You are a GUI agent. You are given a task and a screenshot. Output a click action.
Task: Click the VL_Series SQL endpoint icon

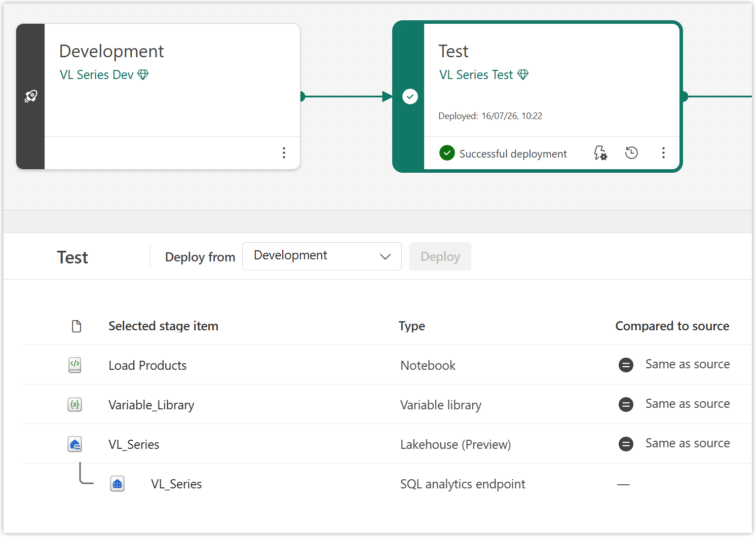pos(118,484)
